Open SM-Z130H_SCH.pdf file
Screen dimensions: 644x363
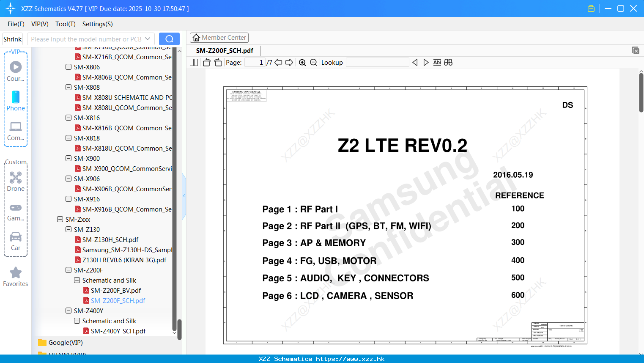(x=110, y=240)
